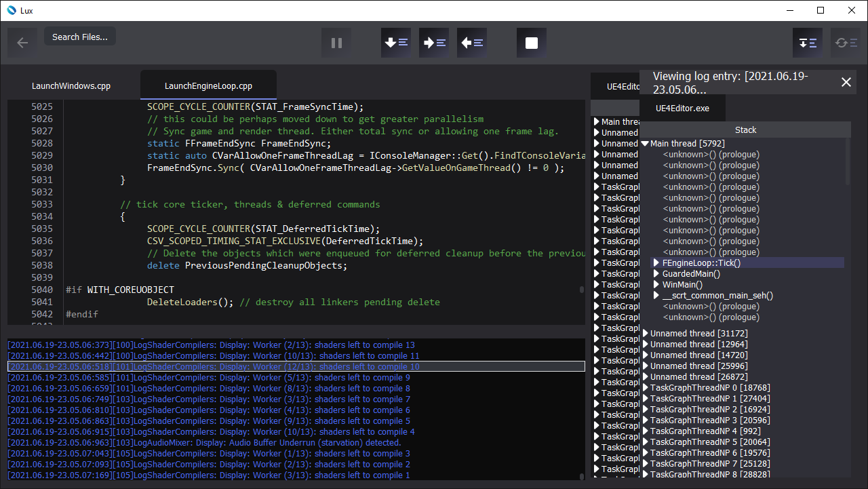Select log entry shaders left to compile 7
Image resolution: width=868 pixels, height=489 pixels.
click(x=296, y=399)
